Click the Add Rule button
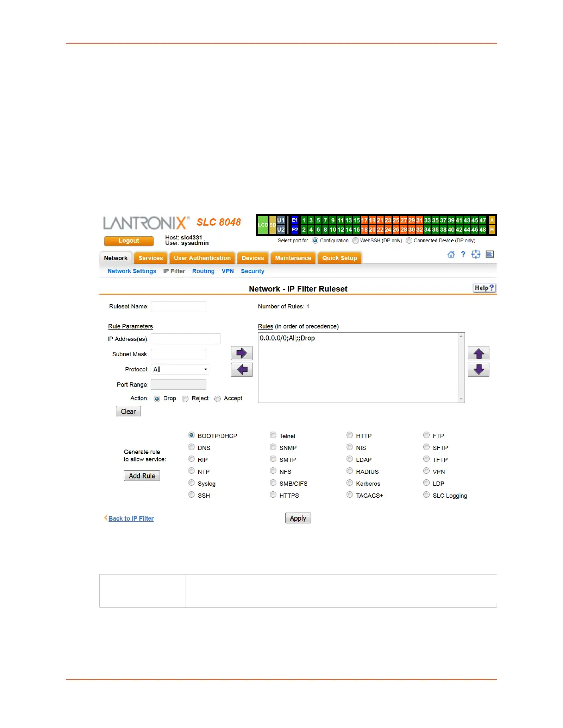The image size is (563, 728). 142,476
